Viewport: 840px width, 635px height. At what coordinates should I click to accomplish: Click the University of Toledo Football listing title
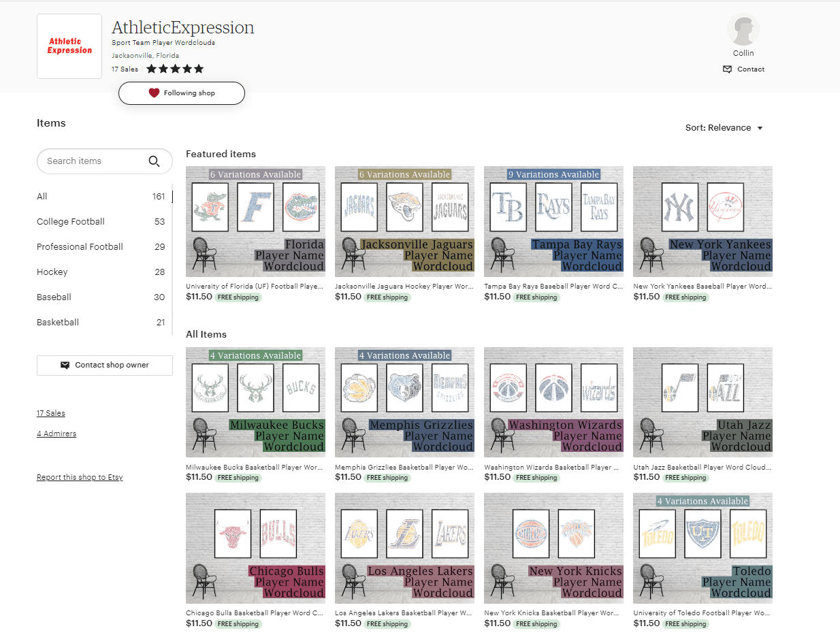[702, 613]
